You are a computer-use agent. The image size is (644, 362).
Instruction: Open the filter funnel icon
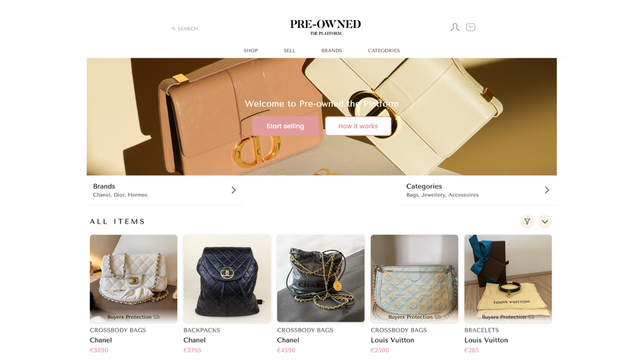click(527, 222)
